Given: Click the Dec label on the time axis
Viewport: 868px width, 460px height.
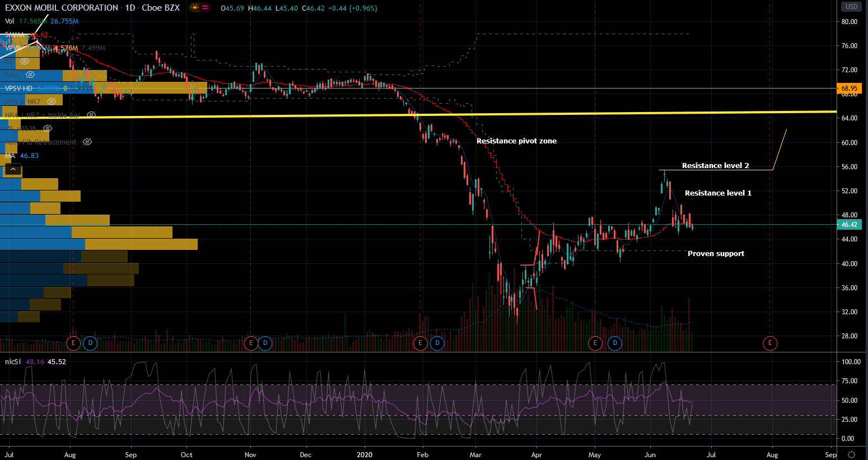Looking at the screenshot, I should [x=305, y=455].
